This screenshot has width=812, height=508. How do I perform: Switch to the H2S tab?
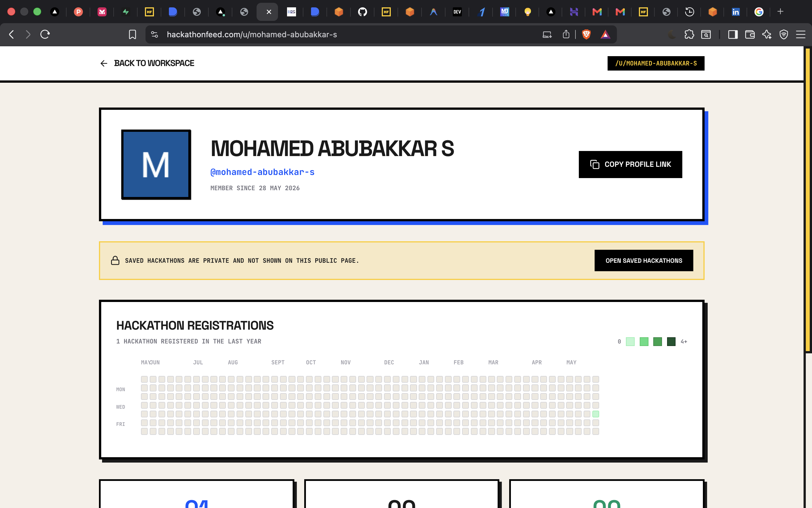coord(292,12)
